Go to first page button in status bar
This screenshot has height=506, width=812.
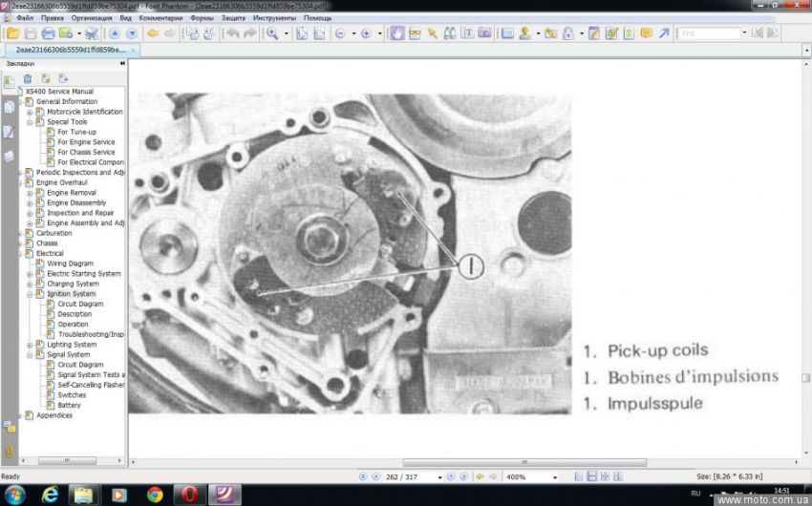pyautogui.click(x=362, y=477)
